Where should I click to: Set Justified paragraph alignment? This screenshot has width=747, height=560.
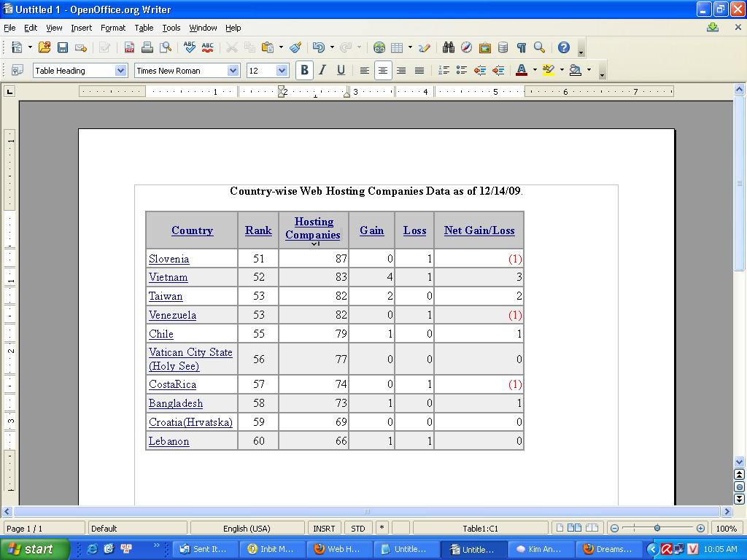(419, 71)
